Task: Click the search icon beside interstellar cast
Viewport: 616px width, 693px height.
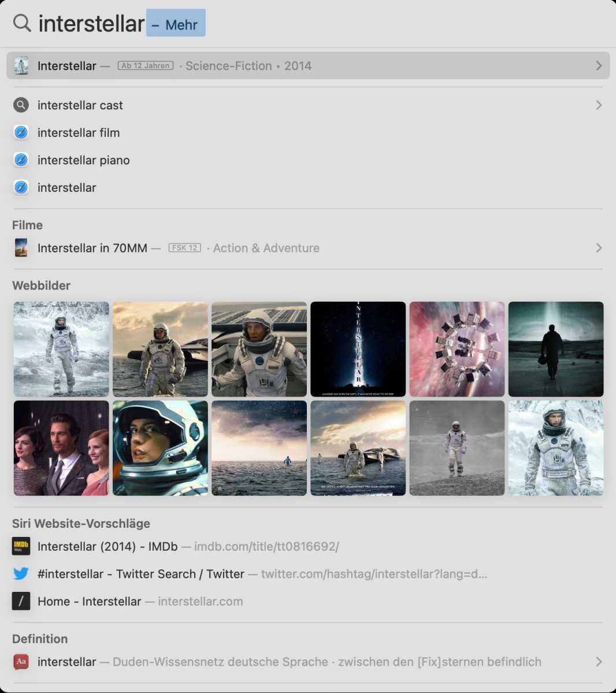Action: click(21, 105)
